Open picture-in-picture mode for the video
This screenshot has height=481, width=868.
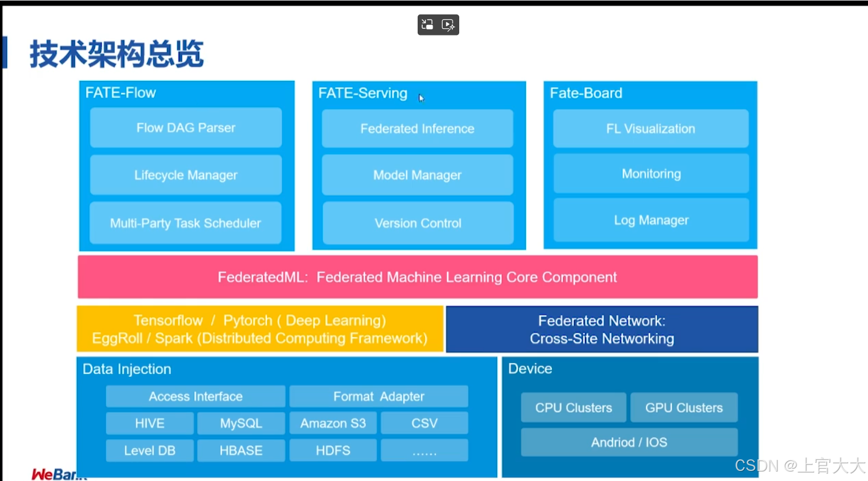(x=427, y=24)
